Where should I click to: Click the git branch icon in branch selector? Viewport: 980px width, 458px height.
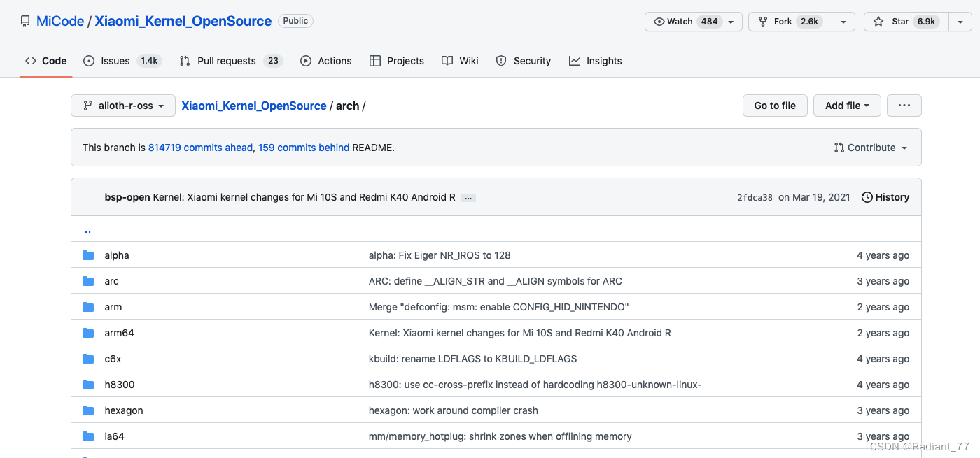pyautogui.click(x=88, y=106)
